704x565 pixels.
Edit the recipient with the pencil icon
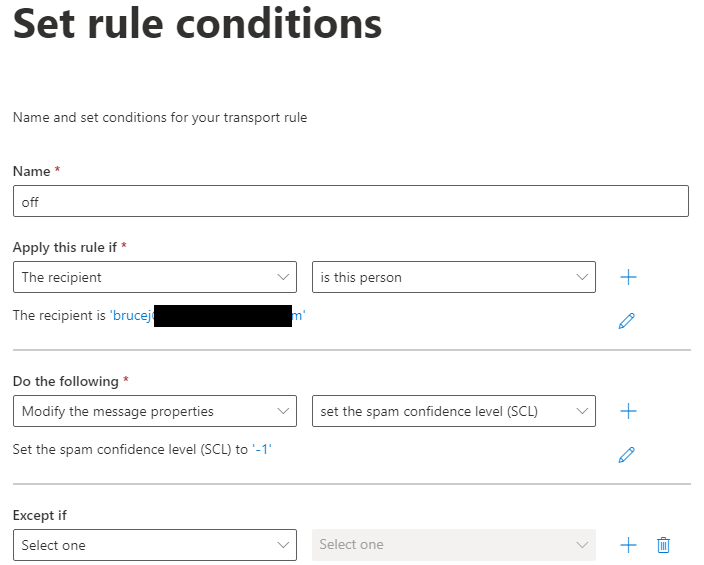point(626,321)
